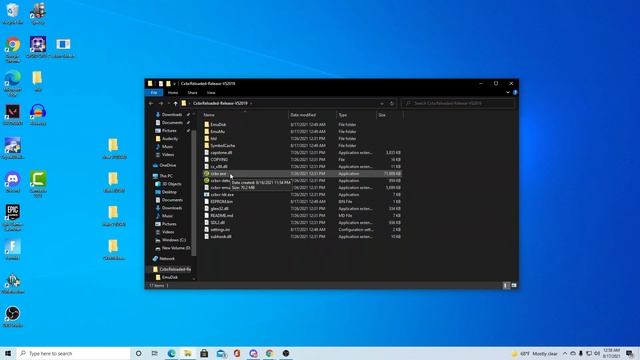
Task: Switch to details view layout
Action: point(506,285)
